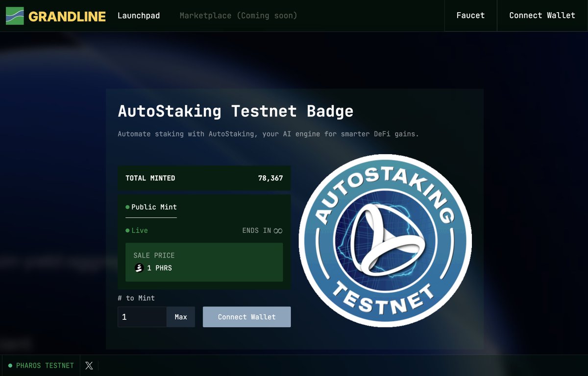
Task: Open the Launchpad menu item
Action: (x=139, y=16)
